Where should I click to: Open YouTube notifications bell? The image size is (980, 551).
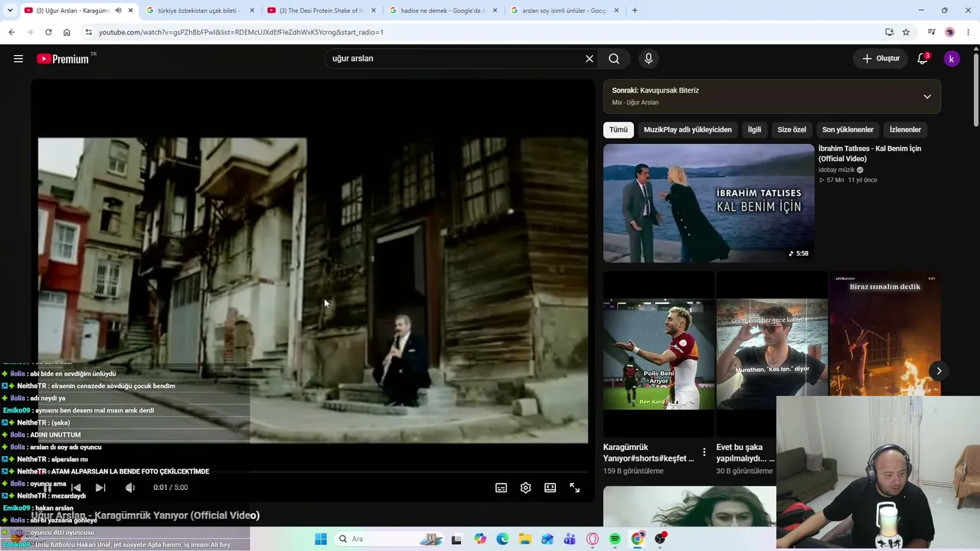click(923, 59)
